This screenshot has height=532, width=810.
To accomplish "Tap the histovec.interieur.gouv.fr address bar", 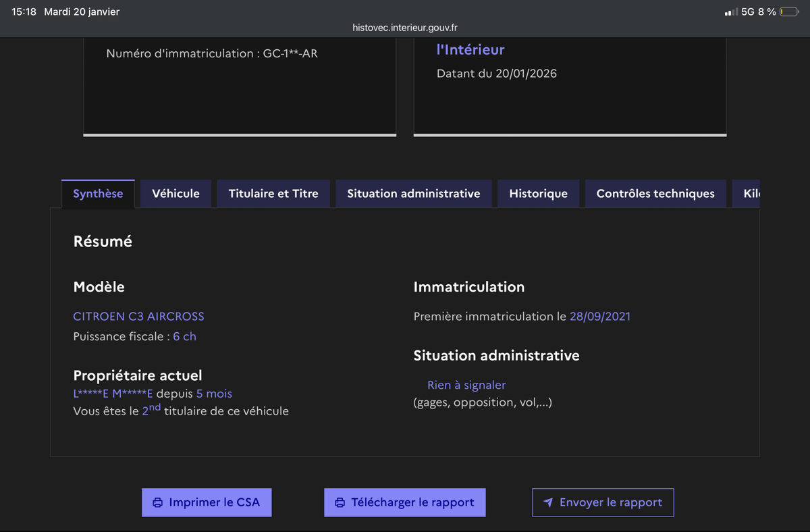I will 405,28.
